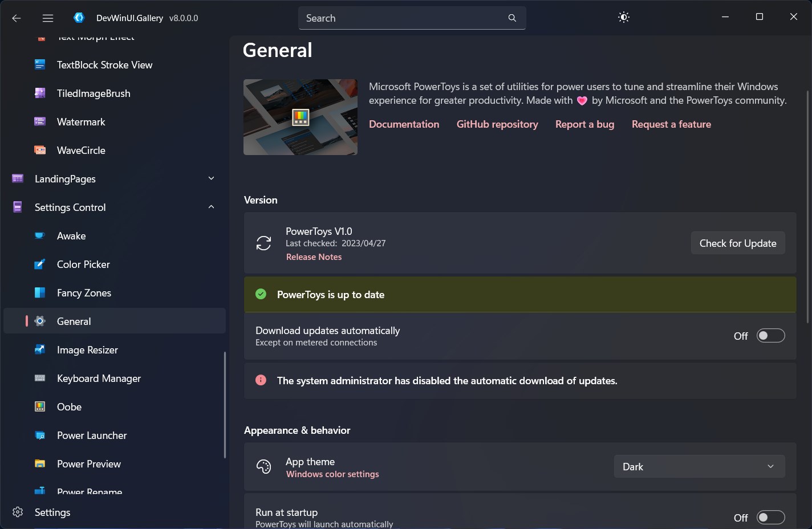Toggle Run at startup switch
Screen dimensions: 812x529
tap(770, 518)
